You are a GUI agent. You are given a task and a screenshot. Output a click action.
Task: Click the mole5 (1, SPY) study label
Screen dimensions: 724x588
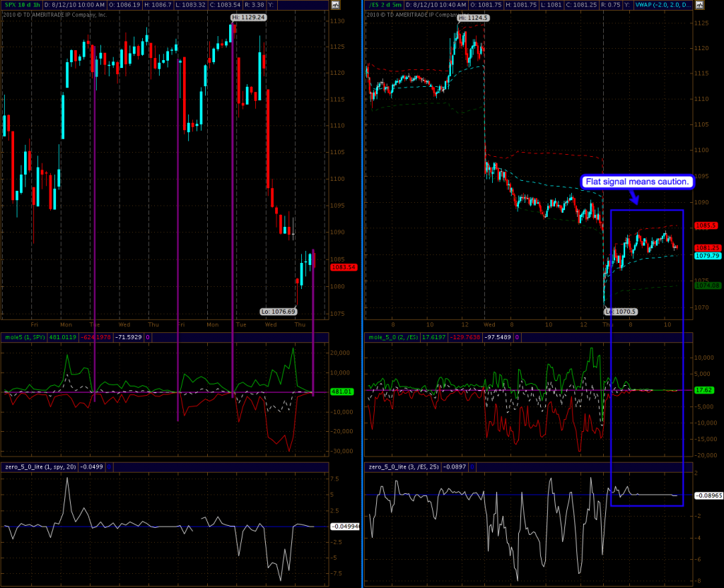coord(25,337)
